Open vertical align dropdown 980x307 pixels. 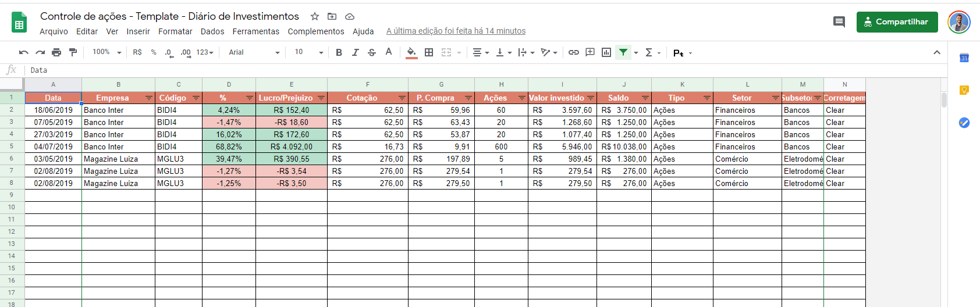503,52
